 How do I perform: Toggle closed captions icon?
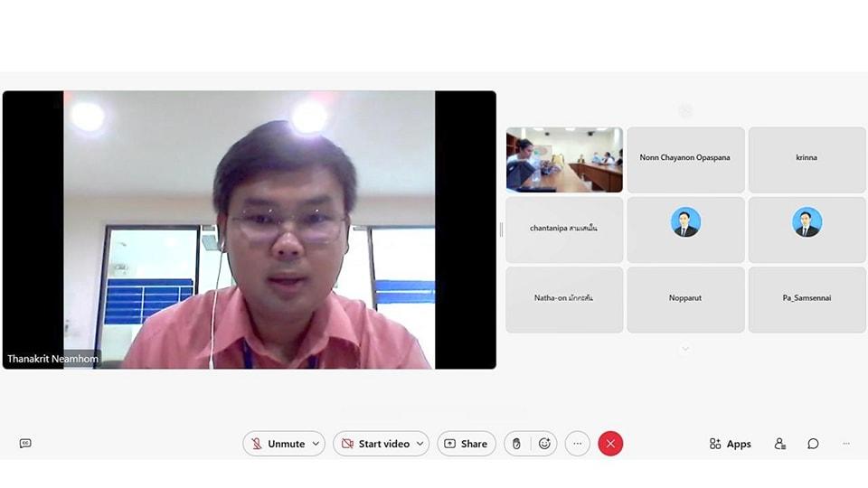25,443
